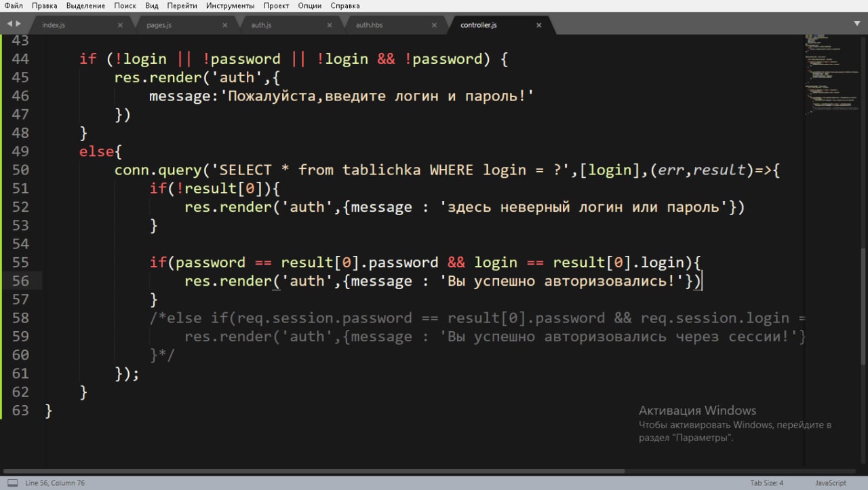The height and width of the screenshot is (490, 868).
Task: Open the Проект menu
Action: (x=276, y=5)
